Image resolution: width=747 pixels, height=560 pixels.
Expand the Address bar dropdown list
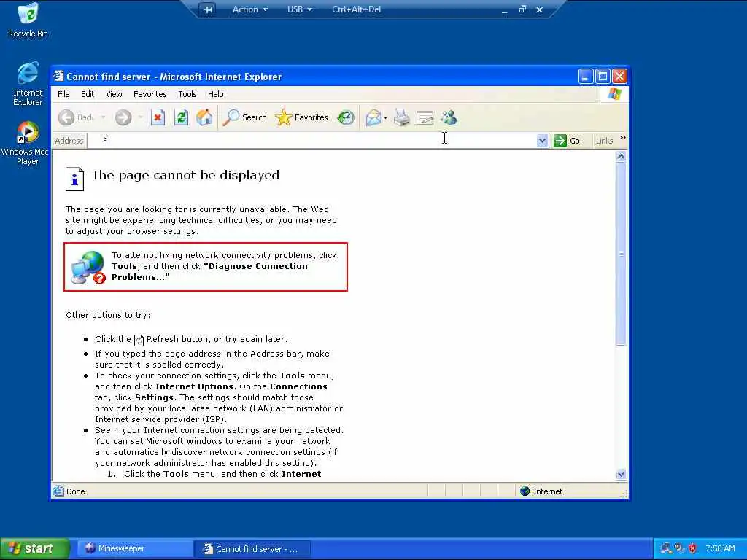(542, 141)
